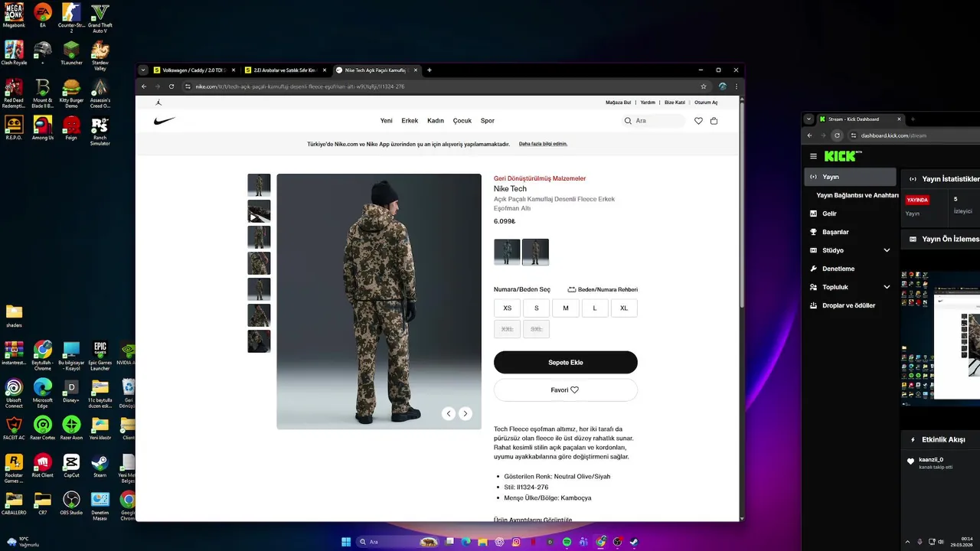Open the Nike swoosh logo home link
The height and width of the screenshot is (551, 980).
tap(165, 121)
